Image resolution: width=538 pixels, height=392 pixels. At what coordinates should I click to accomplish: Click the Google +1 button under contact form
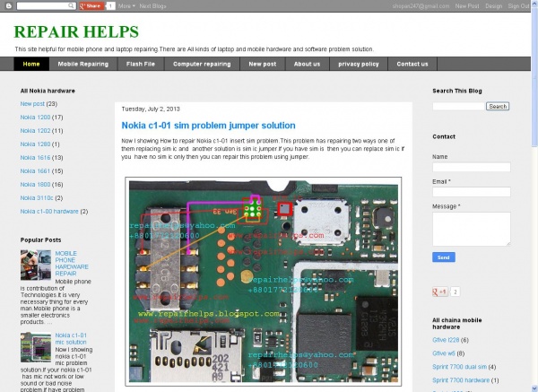[440, 292]
